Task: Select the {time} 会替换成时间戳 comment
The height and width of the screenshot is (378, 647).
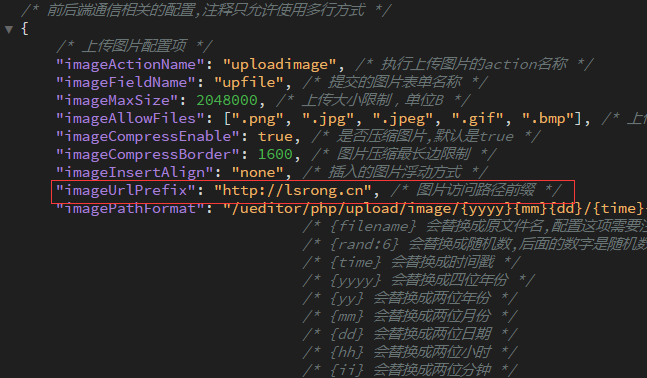Action: tap(411, 262)
